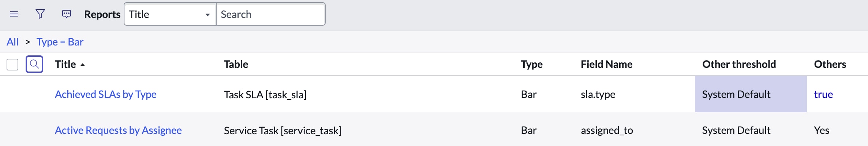Click the Reports list title label

coord(102,14)
